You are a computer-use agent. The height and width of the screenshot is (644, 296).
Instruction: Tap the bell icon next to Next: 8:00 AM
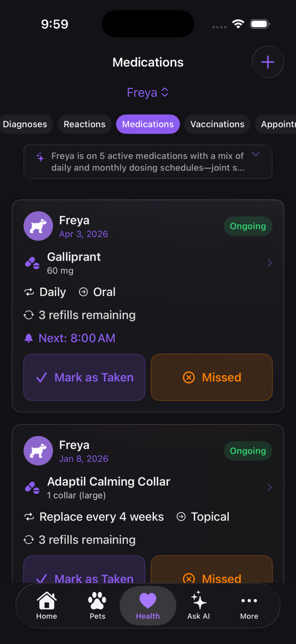point(28,338)
